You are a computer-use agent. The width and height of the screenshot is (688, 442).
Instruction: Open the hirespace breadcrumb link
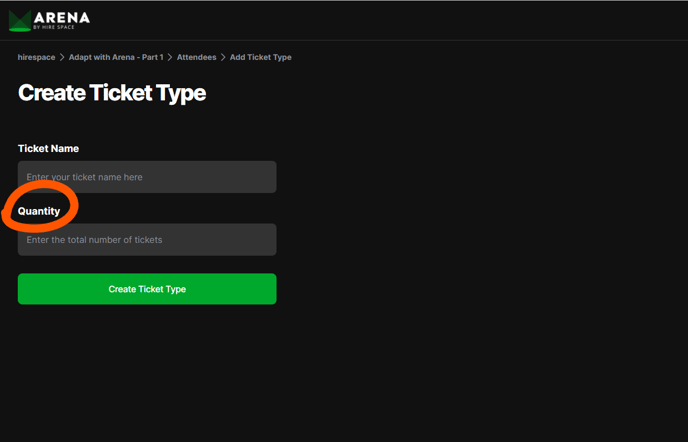[36, 57]
